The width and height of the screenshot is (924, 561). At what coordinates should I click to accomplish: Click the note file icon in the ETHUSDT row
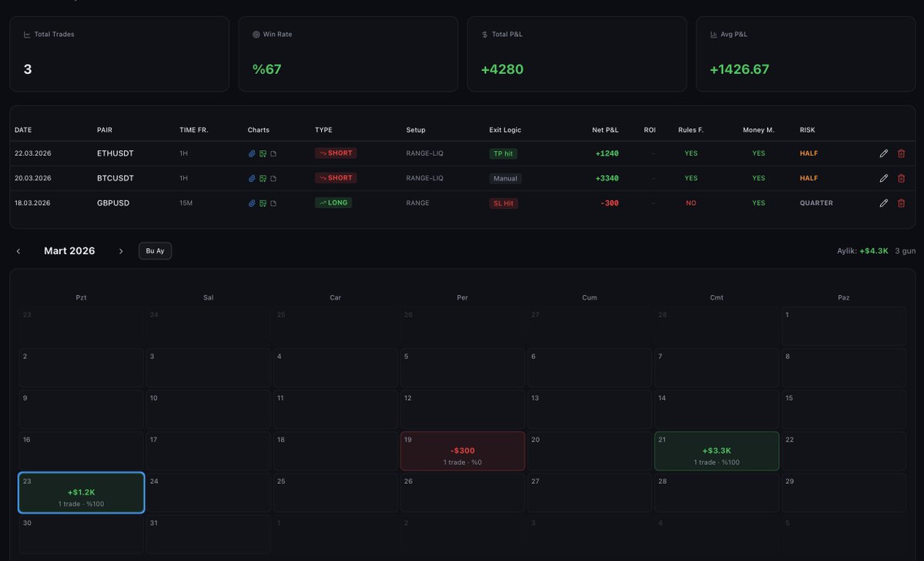click(x=273, y=153)
